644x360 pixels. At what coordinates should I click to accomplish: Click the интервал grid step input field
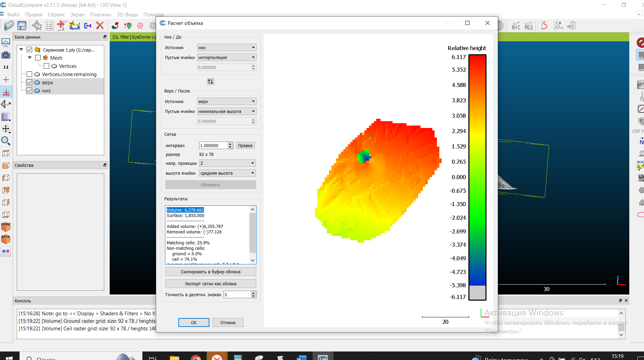[x=213, y=146]
